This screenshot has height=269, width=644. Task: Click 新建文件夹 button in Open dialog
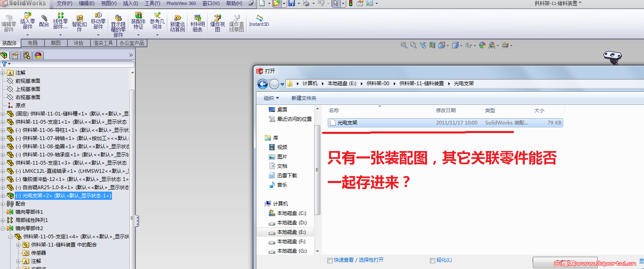coord(304,98)
